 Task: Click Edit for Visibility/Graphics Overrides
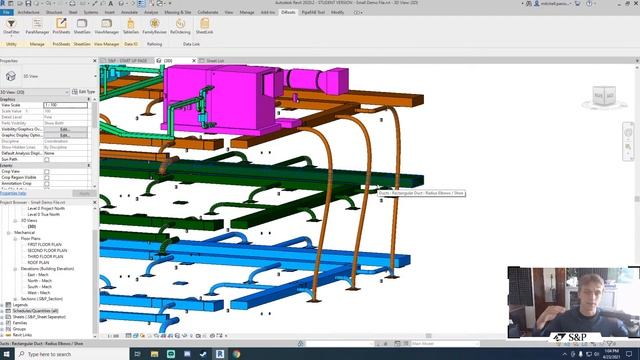[65, 129]
